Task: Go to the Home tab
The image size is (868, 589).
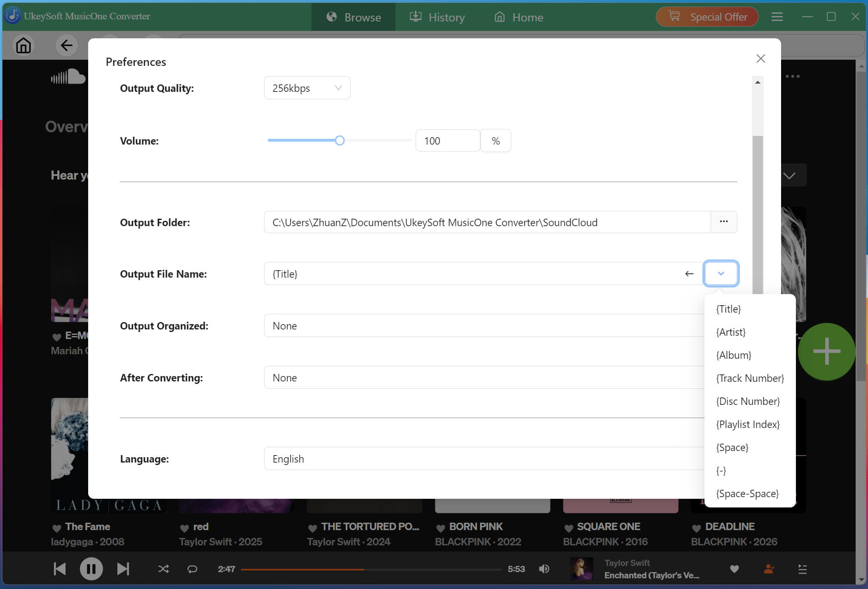Action: tap(518, 17)
